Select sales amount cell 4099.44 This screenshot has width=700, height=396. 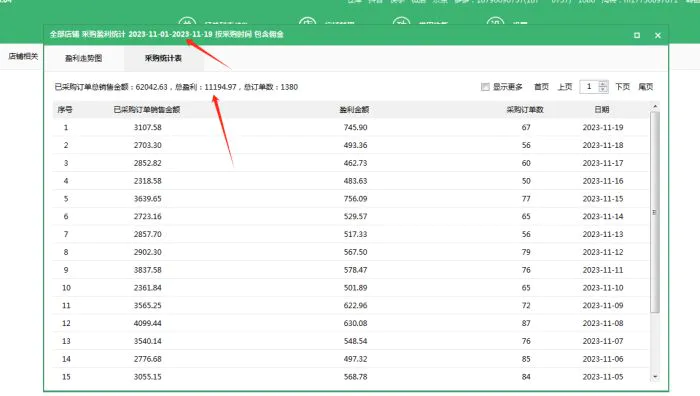click(147, 323)
